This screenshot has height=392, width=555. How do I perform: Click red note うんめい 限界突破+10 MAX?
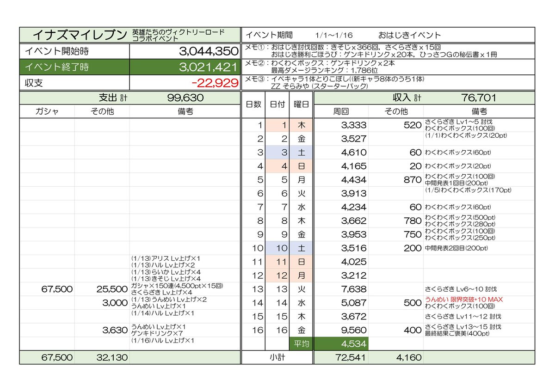[x=464, y=300]
